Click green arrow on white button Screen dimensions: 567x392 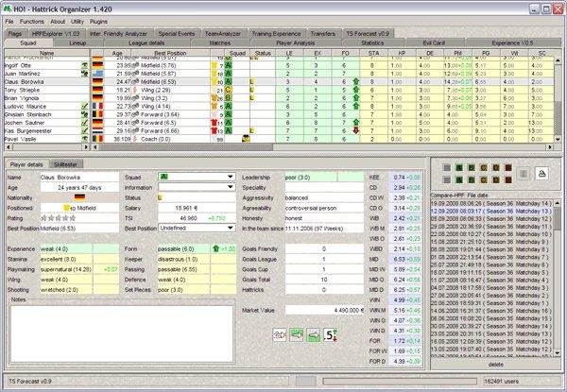tap(296, 335)
